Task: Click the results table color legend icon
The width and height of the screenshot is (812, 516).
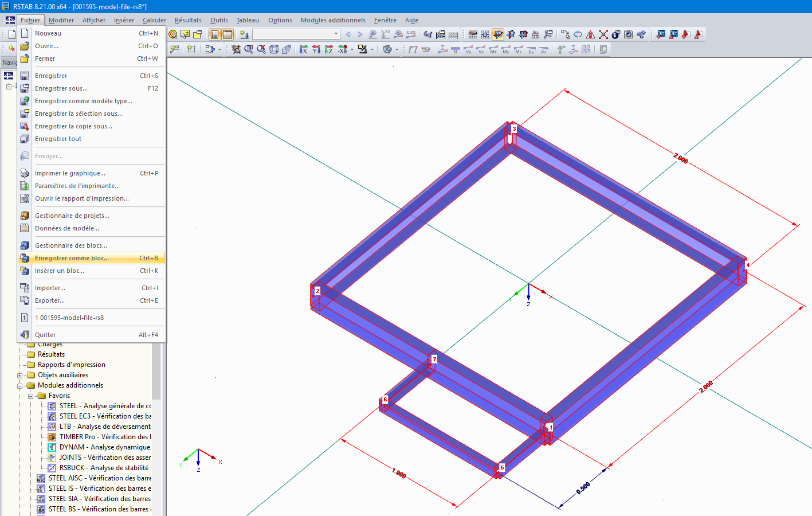Action: pyautogui.click(x=603, y=49)
